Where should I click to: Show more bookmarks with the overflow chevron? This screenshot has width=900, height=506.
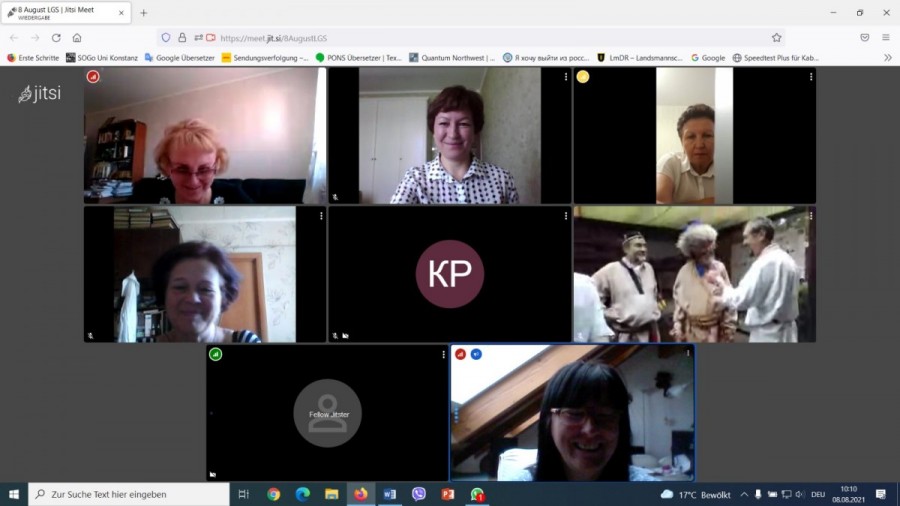tap(887, 58)
